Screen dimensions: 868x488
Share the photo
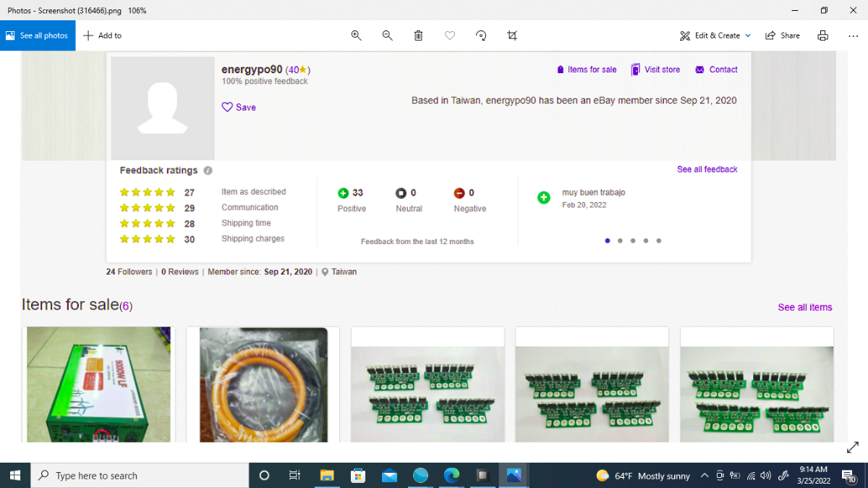(x=783, y=35)
